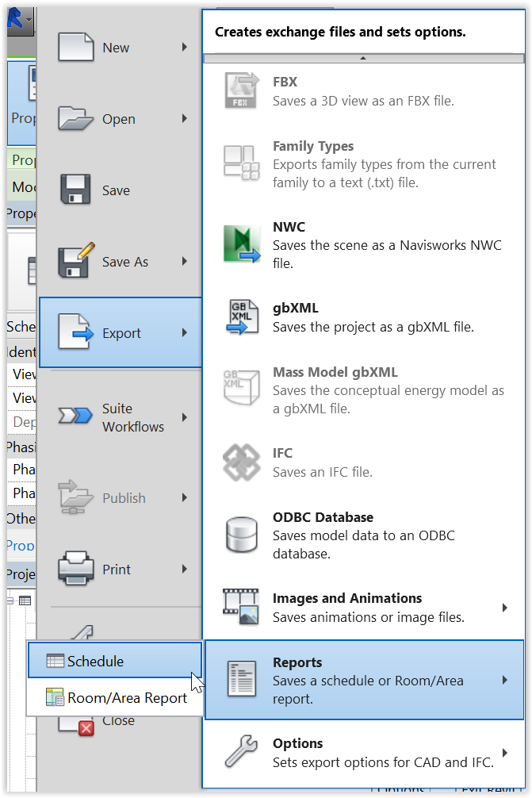The image size is (532, 798).
Task: Click the Options wrench icon
Action: tap(241, 751)
